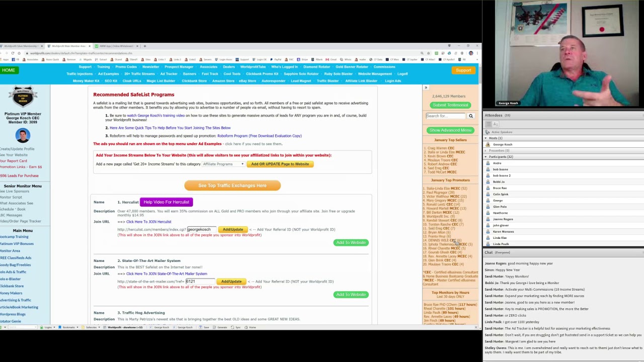The image size is (644, 362).
Task: Click Add To Website for State-Of-The-Art Mailer
Action: pos(351,295)
